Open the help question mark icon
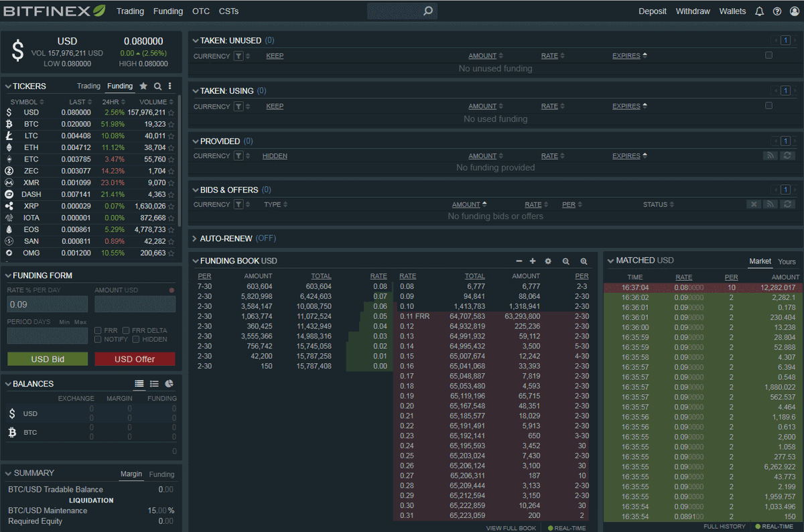804x532 pixels. (x=777, y=11)
